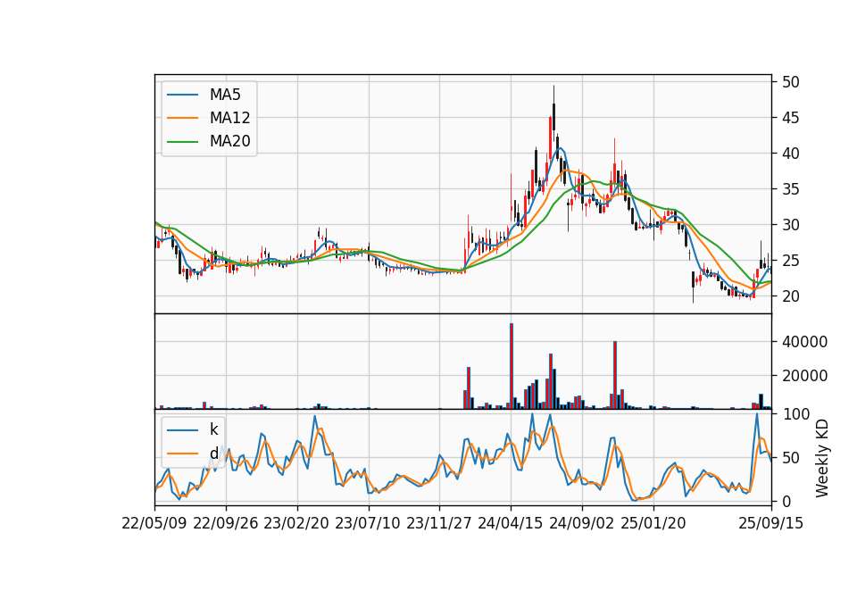
Task: Click the price axis label 45
Action: (790, 118)
